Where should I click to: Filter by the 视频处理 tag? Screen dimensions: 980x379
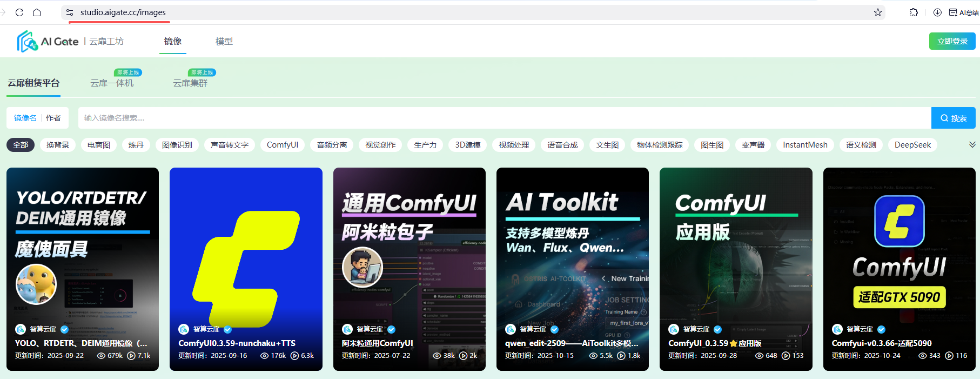point(514,145)
